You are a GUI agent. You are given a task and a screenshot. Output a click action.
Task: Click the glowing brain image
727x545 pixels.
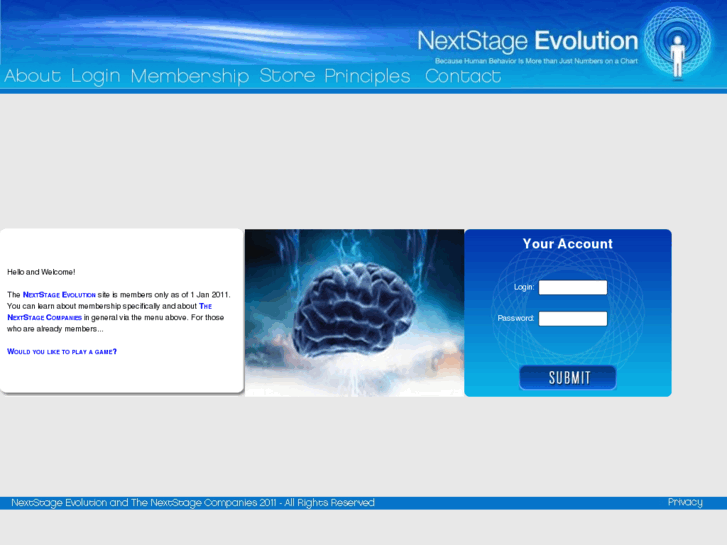pyautogui.click(x=354, y=313)
